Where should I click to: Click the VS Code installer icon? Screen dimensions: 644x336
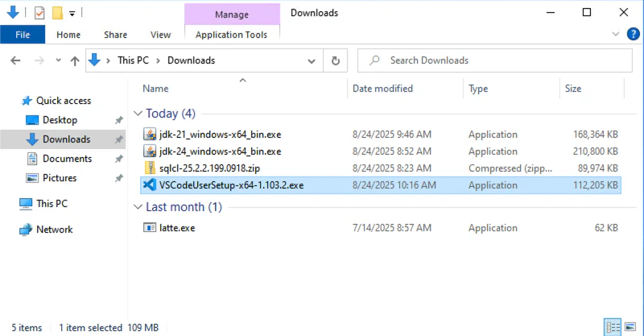coord(150,185)
